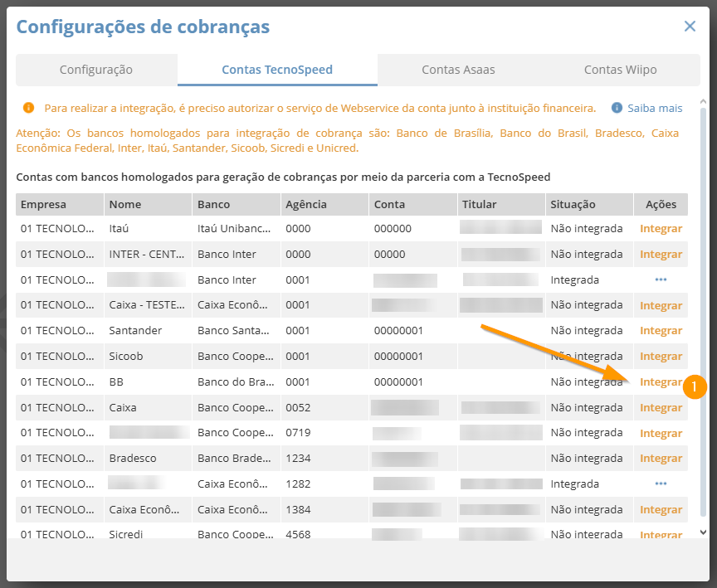Switch to the Configuração tab
The height and width of the screenshot is (588, 717).
pos(96,70)
